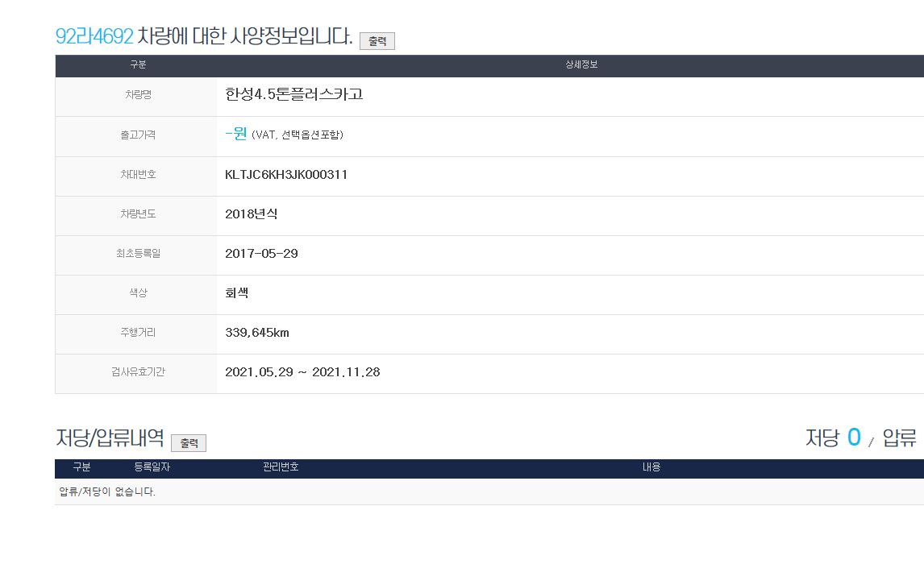Select the vehicle name 한성4.5톤플러스카고
The width and height of the screenshot is (924, 564).
tap(294, 94)
